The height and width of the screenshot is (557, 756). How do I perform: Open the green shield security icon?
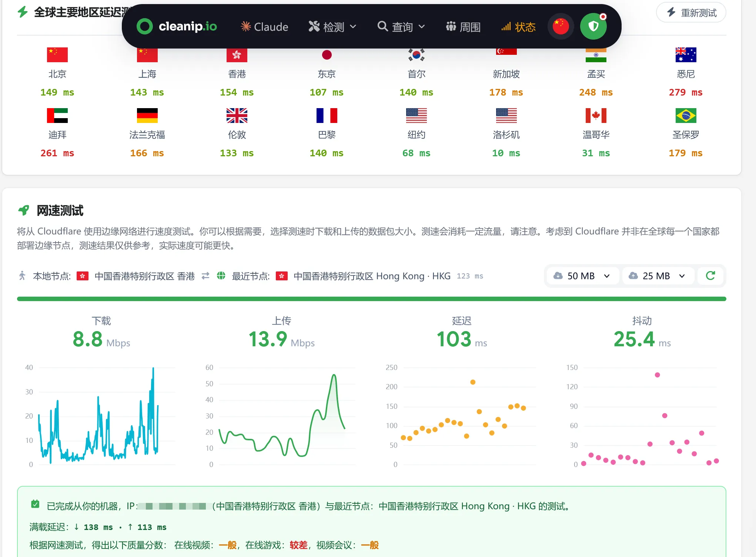pos(593,26)
